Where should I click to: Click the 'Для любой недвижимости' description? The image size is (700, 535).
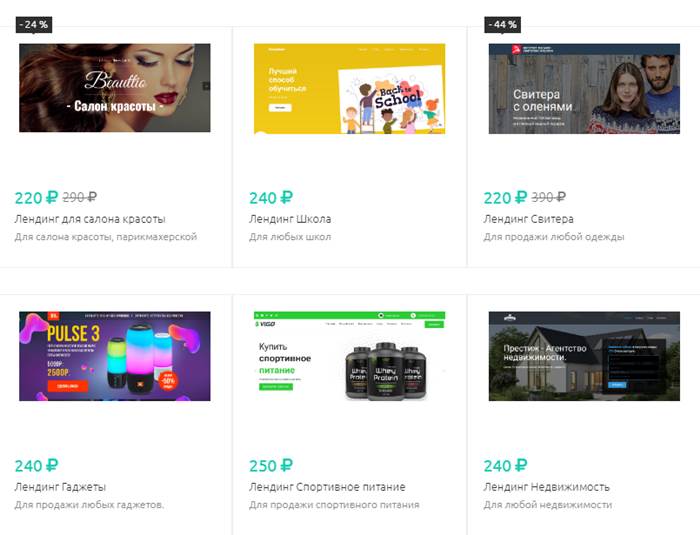pyautogui.click(x=548, y=505)
